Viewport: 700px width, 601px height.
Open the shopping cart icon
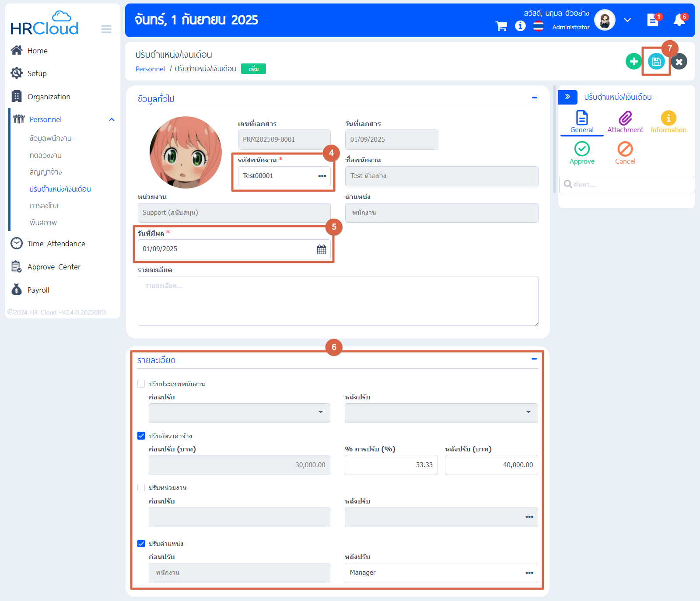click(x=501, y=26)
